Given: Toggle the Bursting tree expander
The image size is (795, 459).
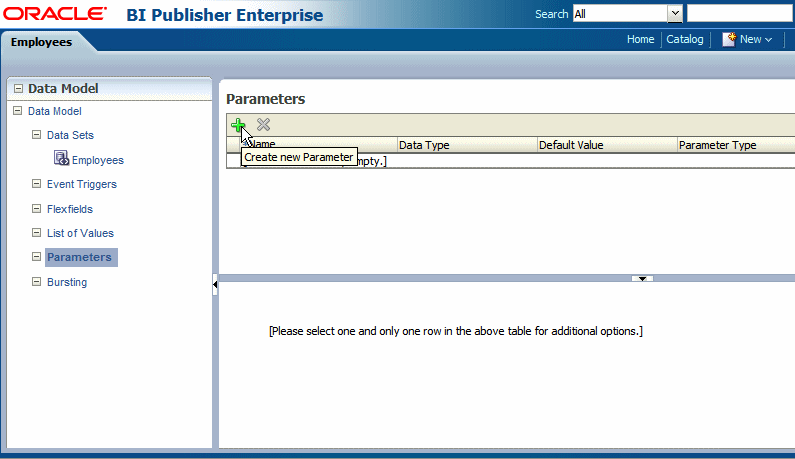Looking at the screenshot, I should click(x=37, y=281).
